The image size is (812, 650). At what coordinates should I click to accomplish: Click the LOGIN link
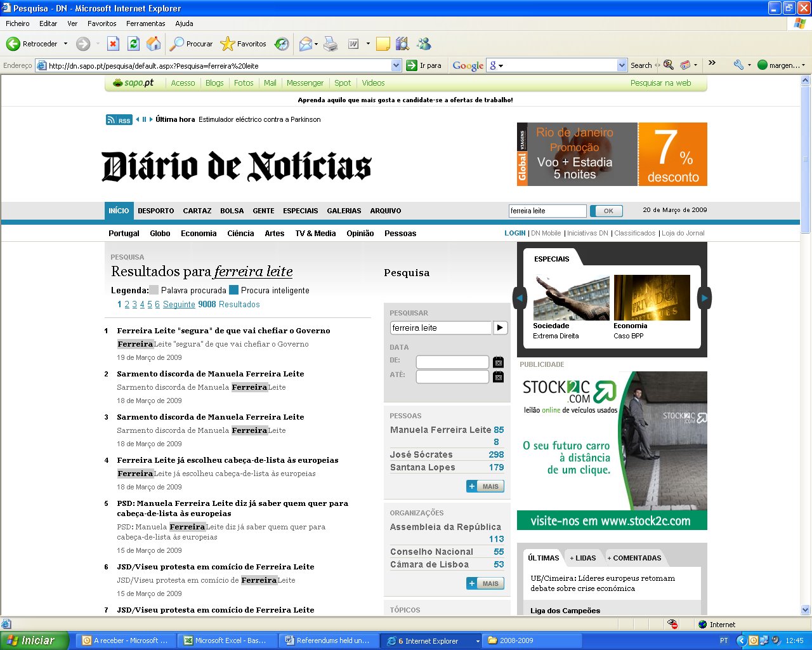point(515,233)
